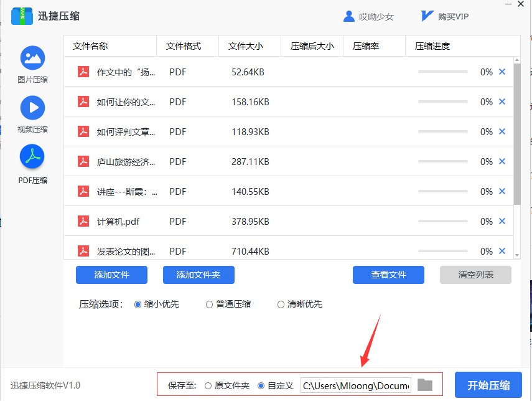Select the 普通压缩 compression option
This screenshot has height=401, width=532.
(210, 304)
